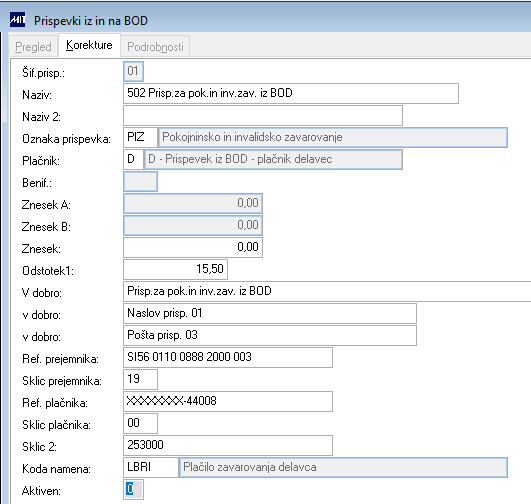Click the Koda namena field LBRI
The image size is (531, 504).
click(x=151, y=467)
